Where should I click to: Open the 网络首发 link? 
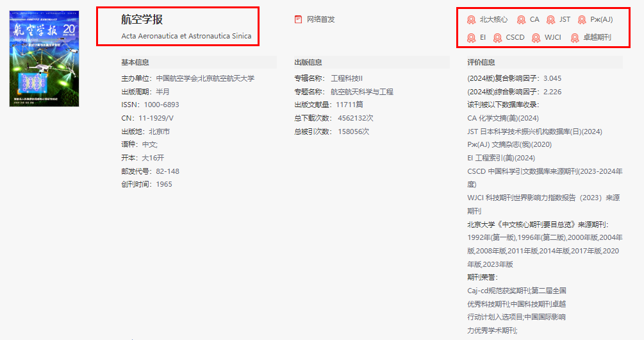coord(321,19)
